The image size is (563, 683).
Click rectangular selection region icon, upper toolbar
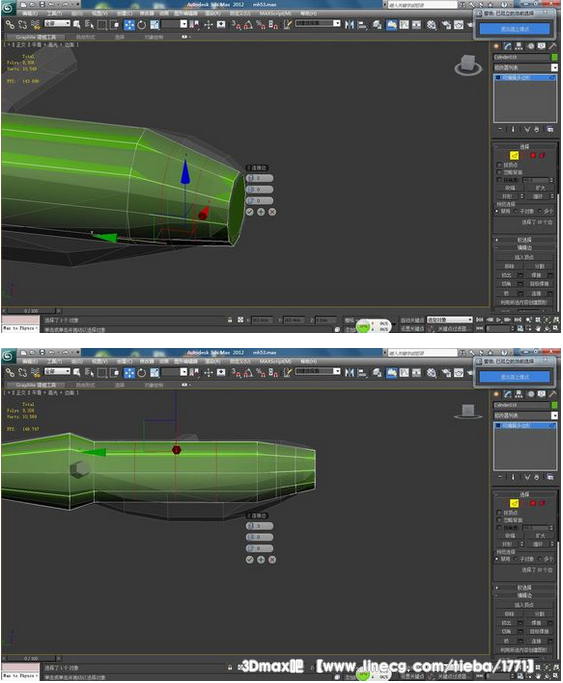point(102,25)
